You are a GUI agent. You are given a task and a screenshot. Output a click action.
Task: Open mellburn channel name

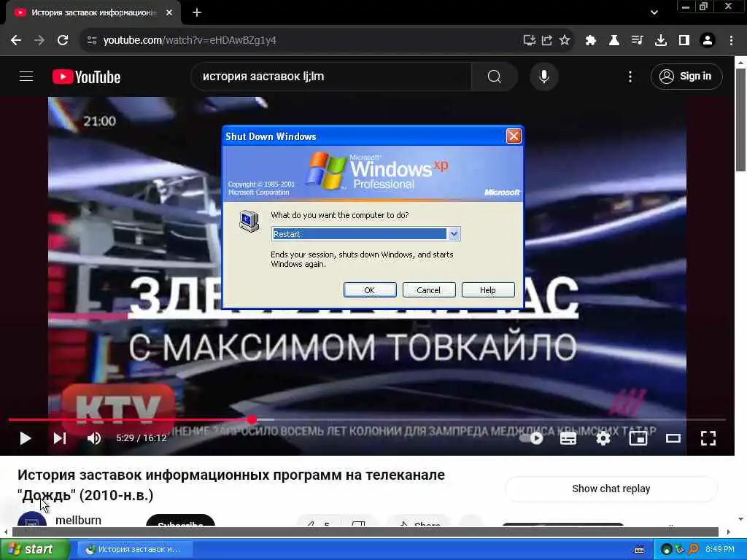click(78, 520)
